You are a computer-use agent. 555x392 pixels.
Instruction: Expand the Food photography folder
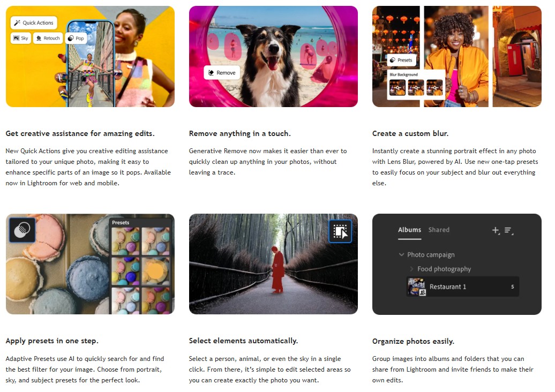click(411, 269)
